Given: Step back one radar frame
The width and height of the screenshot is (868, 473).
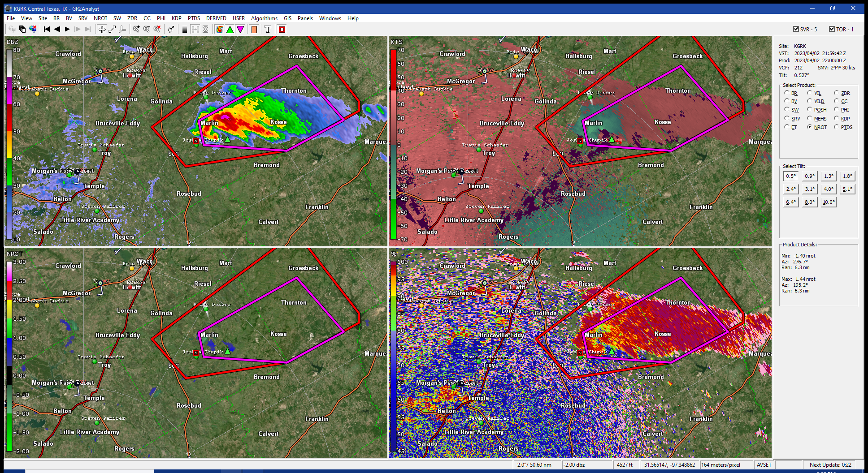Looking at the screenshot, I should click(57, 30).
